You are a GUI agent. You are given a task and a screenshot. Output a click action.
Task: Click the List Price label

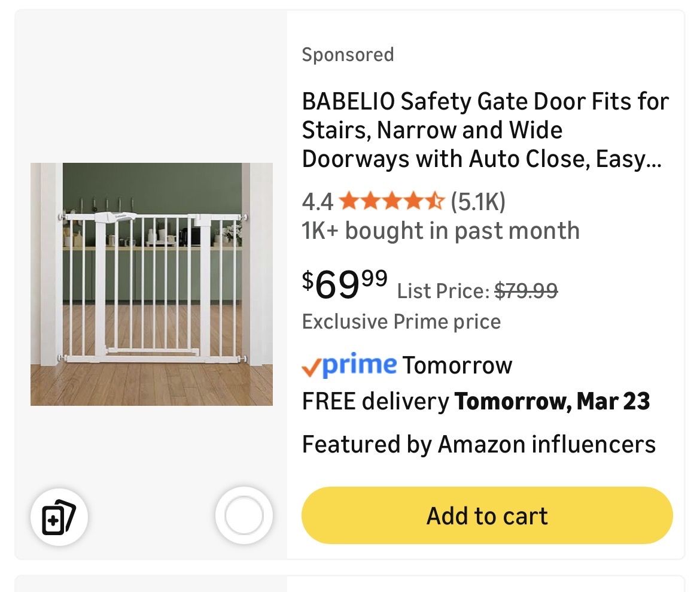443,292
